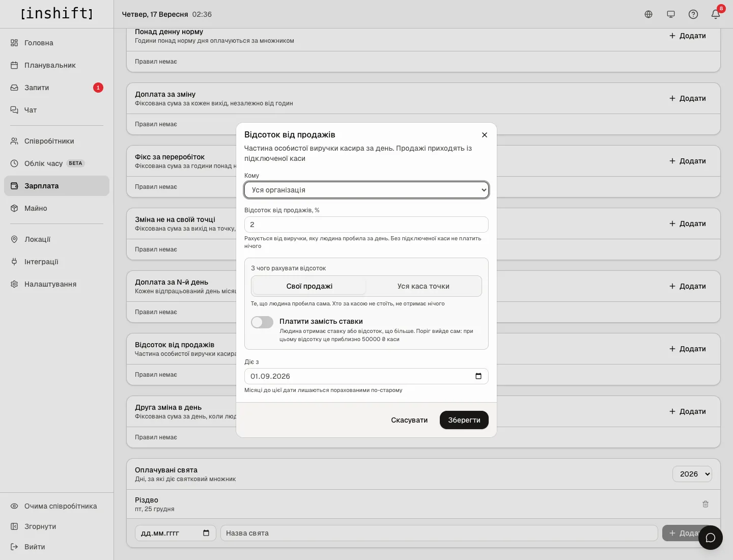Open Інтеграції in sidebar
Image resolution: width=733 pixels, height=560 pixels.
click(x=57, y=262)
